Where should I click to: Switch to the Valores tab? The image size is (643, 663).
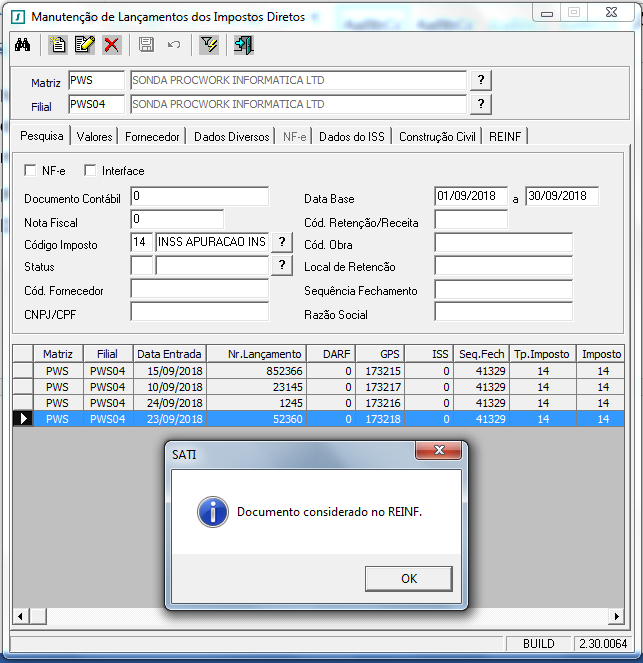click(x=94, y=137)
